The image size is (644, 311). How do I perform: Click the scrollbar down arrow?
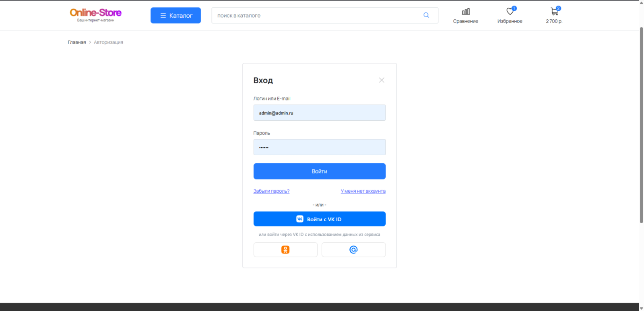pyautogui.click(x=641, y=308)
